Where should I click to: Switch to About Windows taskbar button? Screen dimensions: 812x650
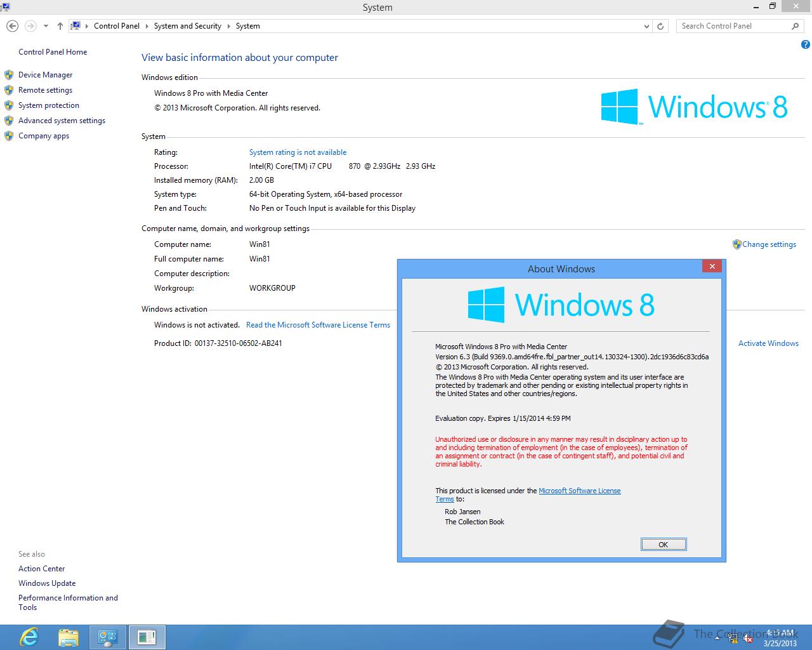coord(147,637)
